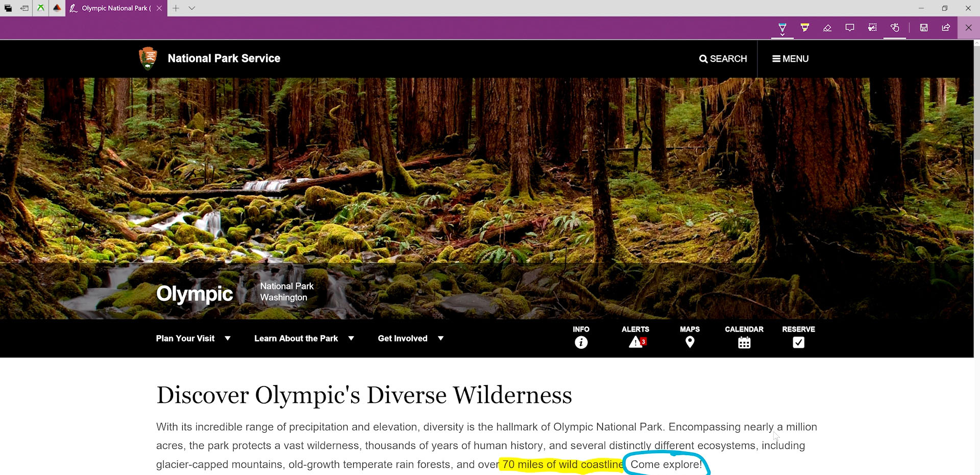Switch to the red triangle pinned tab

[57, 8]
